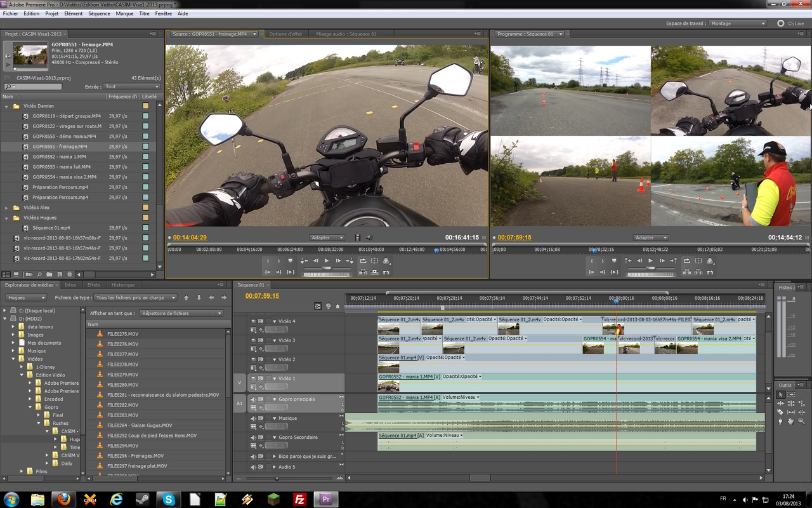
Task: Click the marker icon in timeline header
Action: (x=337, y=306)
